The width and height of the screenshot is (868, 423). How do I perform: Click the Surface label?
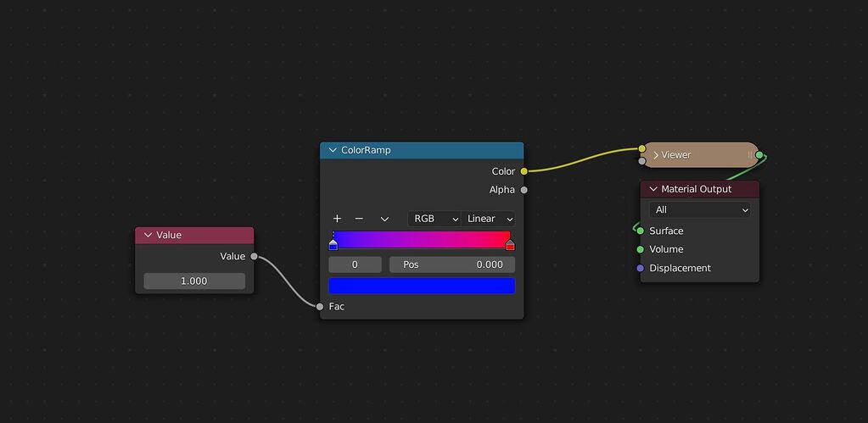(x=666, y=231)
